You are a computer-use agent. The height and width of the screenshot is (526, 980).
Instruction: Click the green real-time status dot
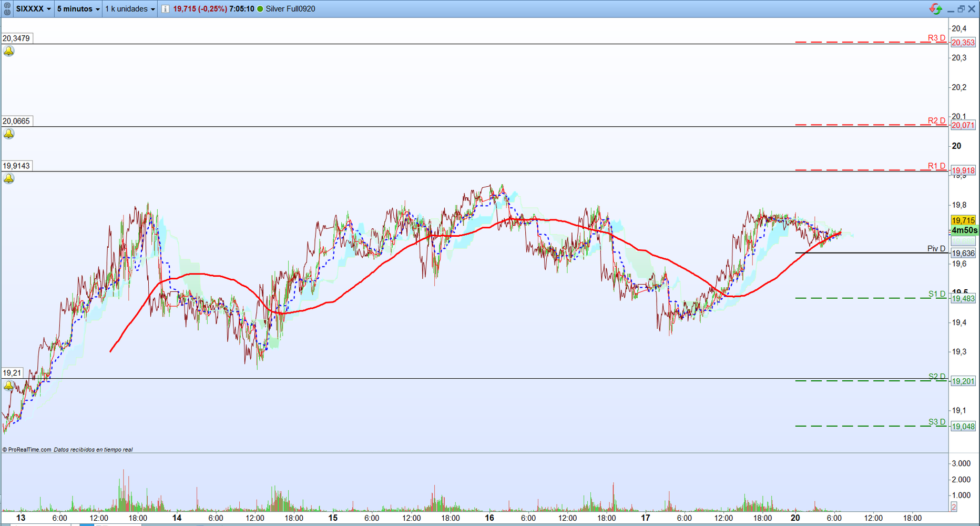point(260,9)
